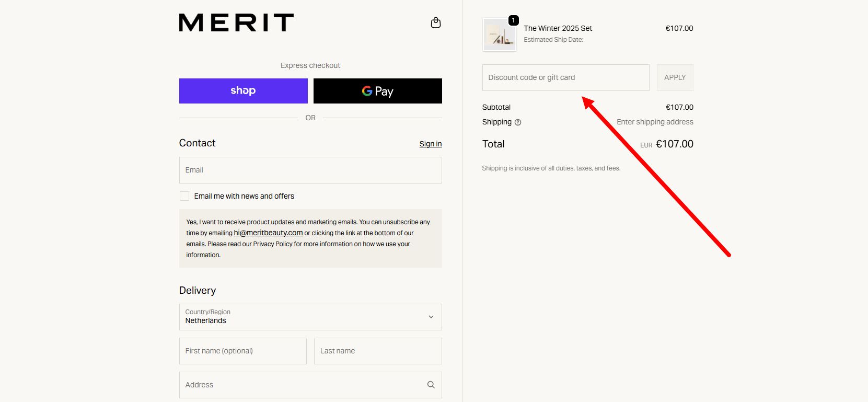Click the Subtotal €107.00 amount
This screenshot has height=402, width=868.
pyautogui.click(x=679, y=107)
